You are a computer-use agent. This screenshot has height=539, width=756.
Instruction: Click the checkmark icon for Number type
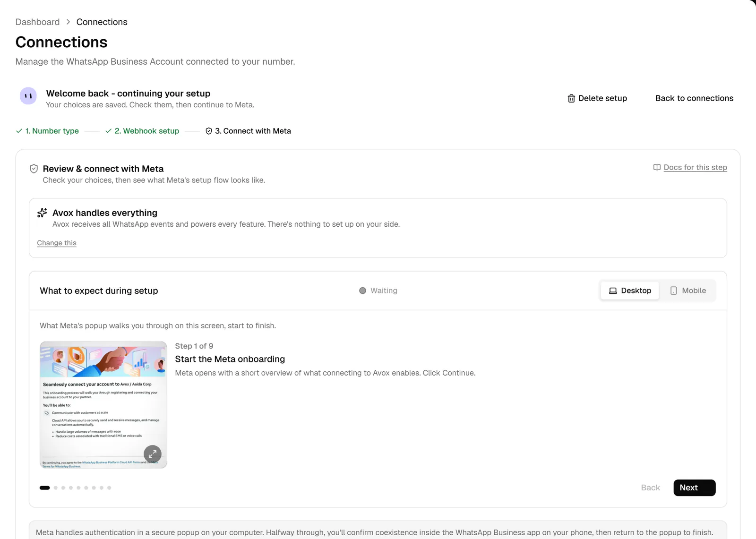(19, 131)
